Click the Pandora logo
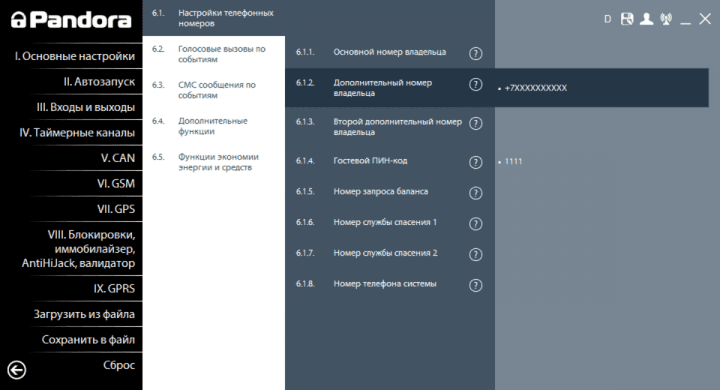 coord(71,20)
